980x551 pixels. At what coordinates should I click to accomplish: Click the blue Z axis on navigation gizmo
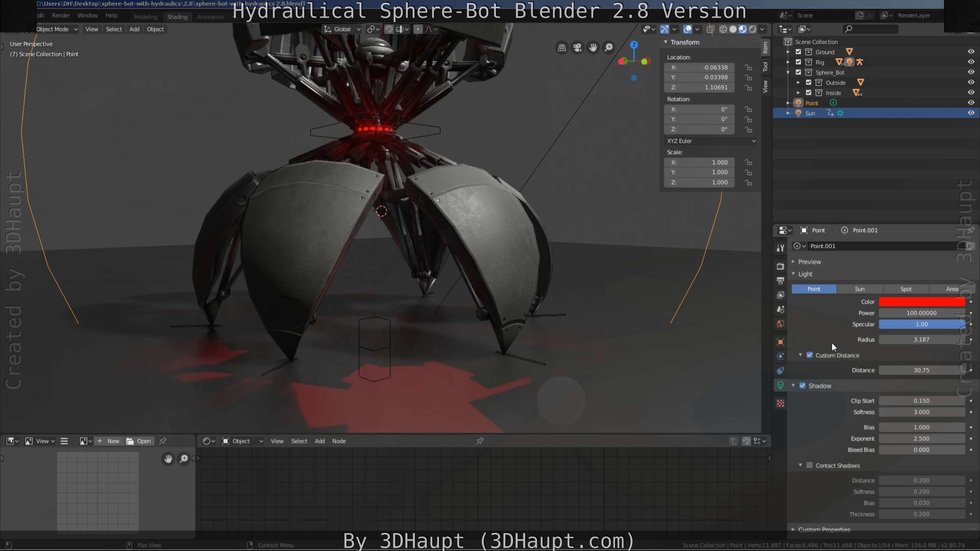coord(634,45)
